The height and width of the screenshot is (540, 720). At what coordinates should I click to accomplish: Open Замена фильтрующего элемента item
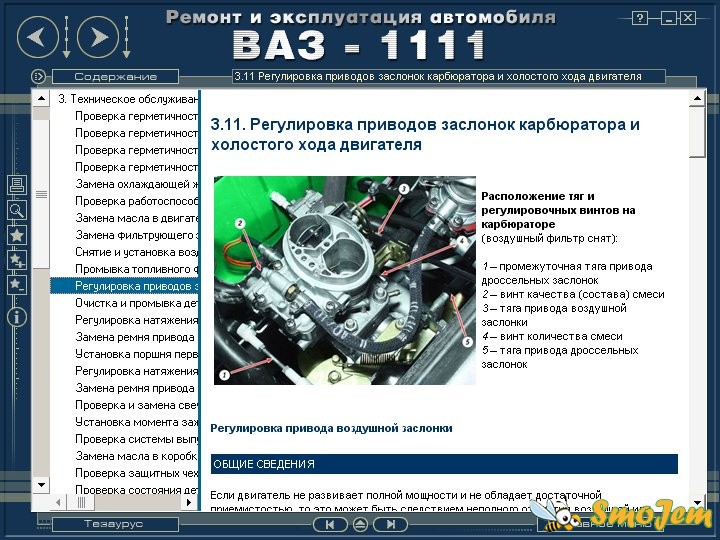tap(137, 235)
